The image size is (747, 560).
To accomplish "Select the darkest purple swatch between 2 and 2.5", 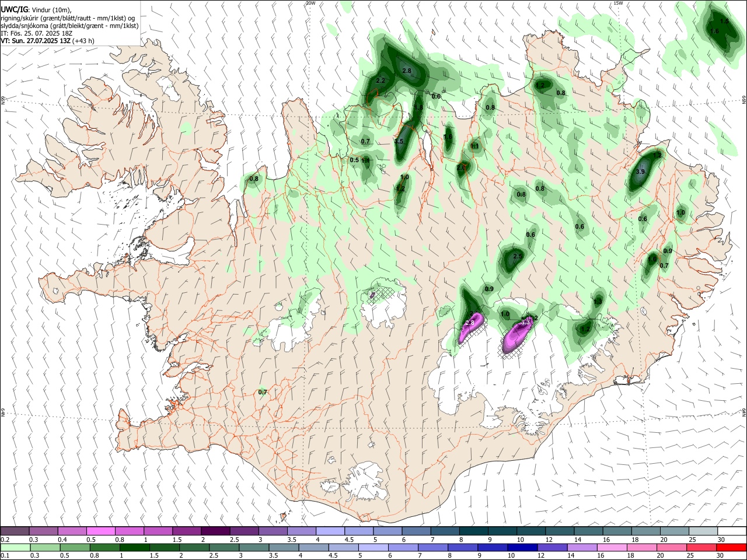I will (x=215, y=531).
